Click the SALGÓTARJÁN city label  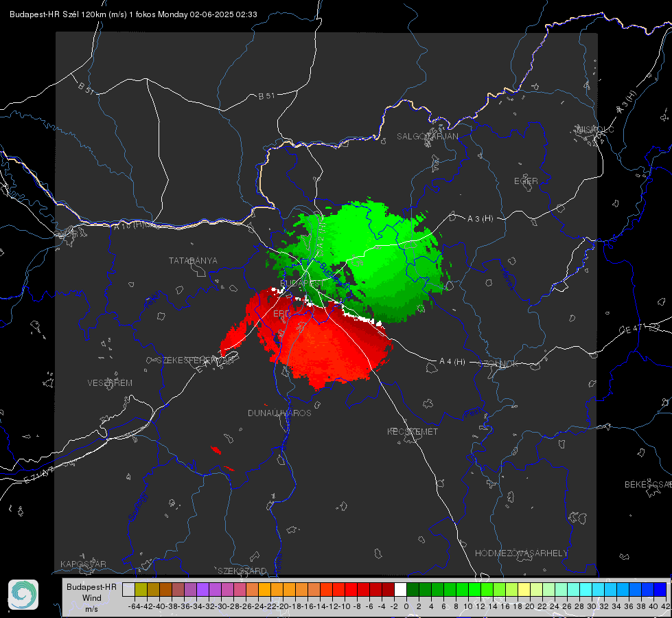click(x=427, y=137)
